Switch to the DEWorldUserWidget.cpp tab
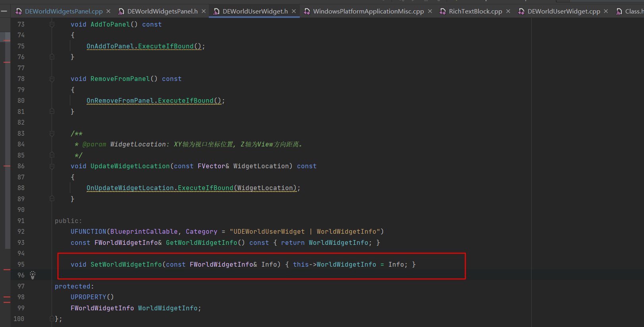 coord(564,12)
